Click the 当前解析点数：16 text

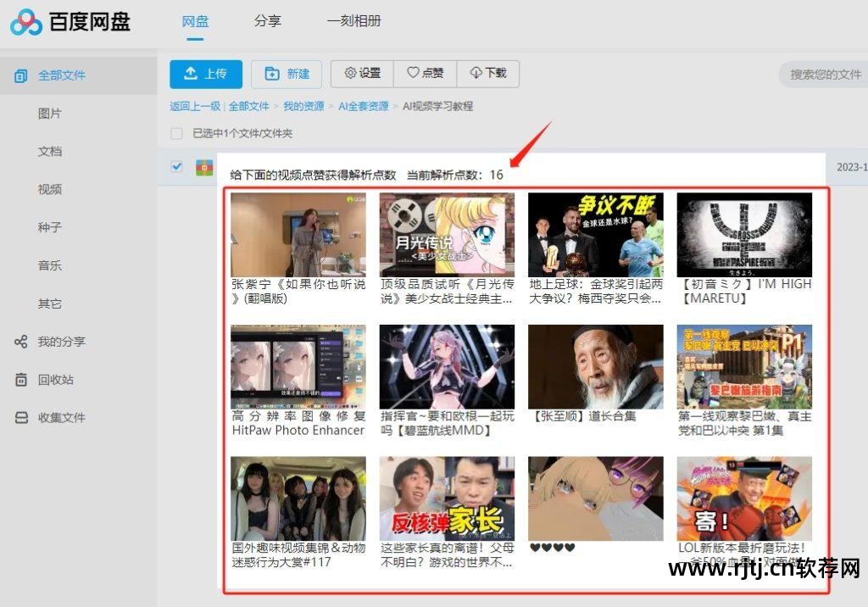pyautogui.click(x=455, y=175)
